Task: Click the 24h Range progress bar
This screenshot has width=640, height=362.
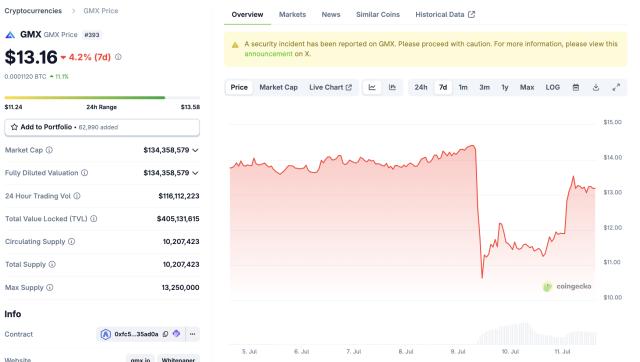Action: (102, 98)
